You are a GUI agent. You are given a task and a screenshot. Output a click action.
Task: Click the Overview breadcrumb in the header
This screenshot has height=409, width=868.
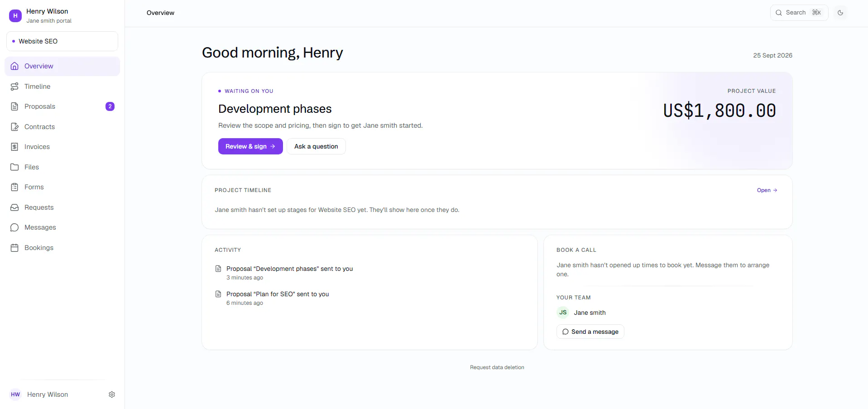pos(160,13)
